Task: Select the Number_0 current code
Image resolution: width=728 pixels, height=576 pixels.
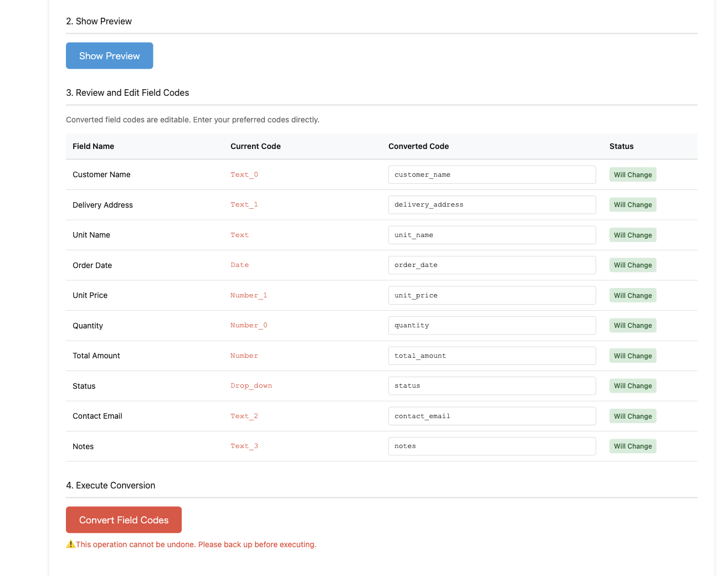Action: click(x=249, y=326)
